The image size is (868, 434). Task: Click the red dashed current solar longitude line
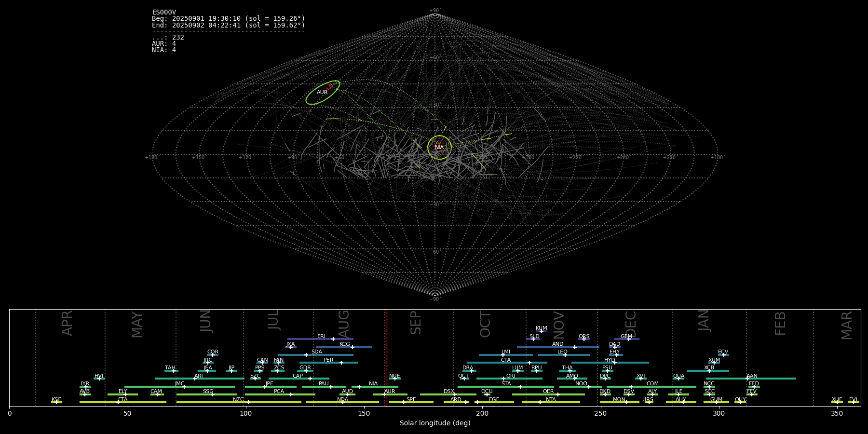click(x=386, y=357)
